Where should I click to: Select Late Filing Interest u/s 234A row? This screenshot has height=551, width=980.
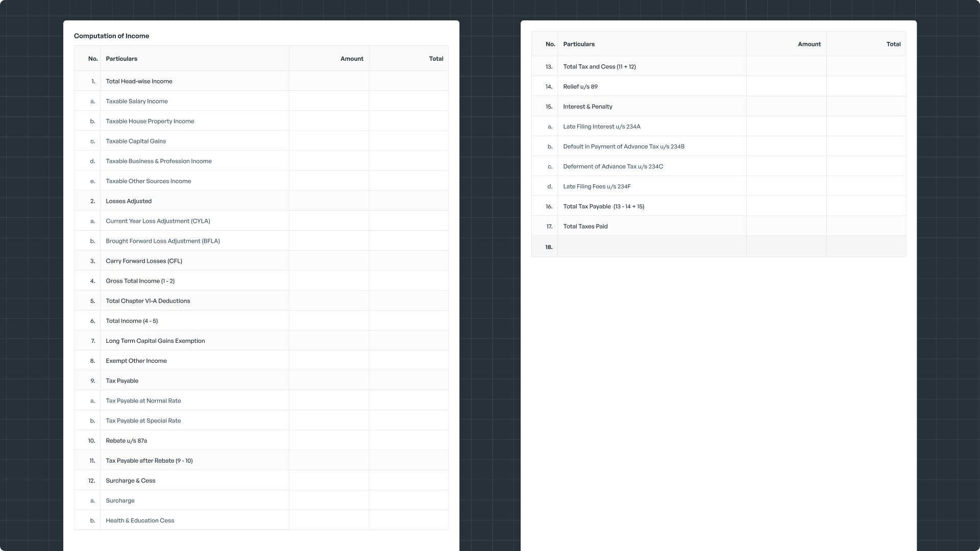click(601, 127)
